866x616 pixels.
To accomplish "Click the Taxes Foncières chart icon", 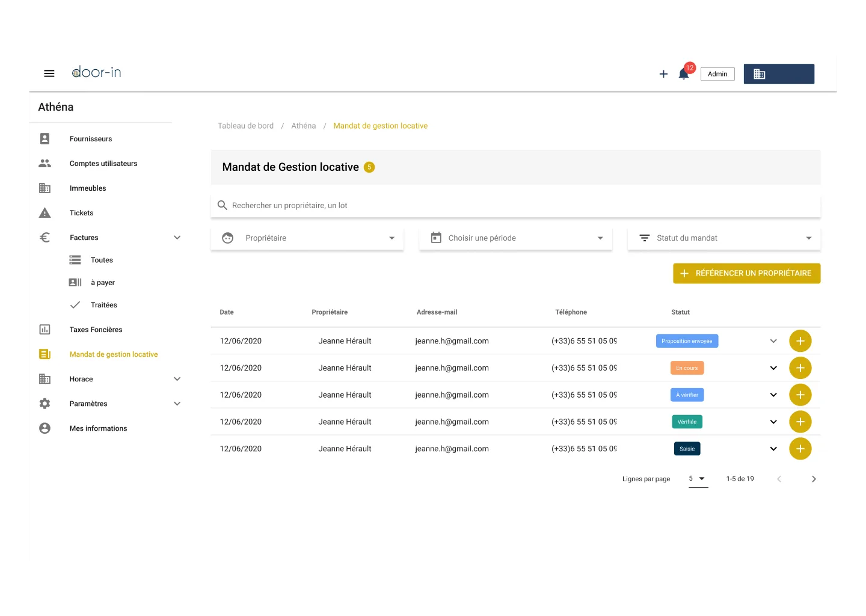I will pyautogui.click(x=45, y=330).
